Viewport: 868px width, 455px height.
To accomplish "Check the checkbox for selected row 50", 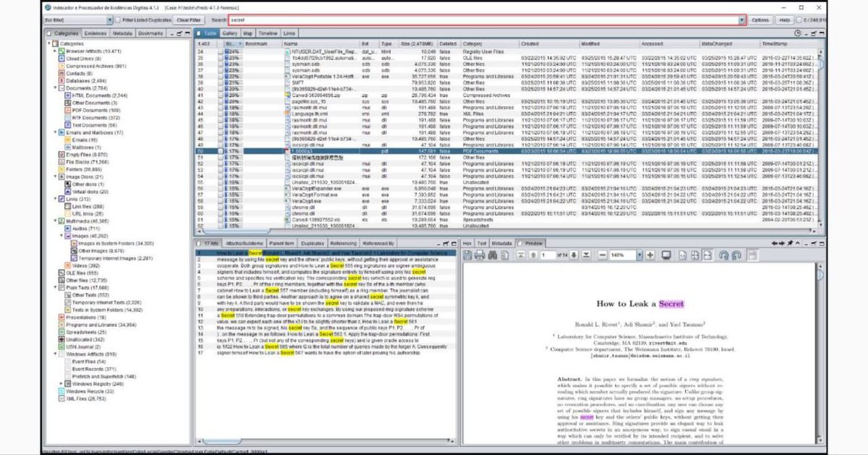I will pos(221,150).
